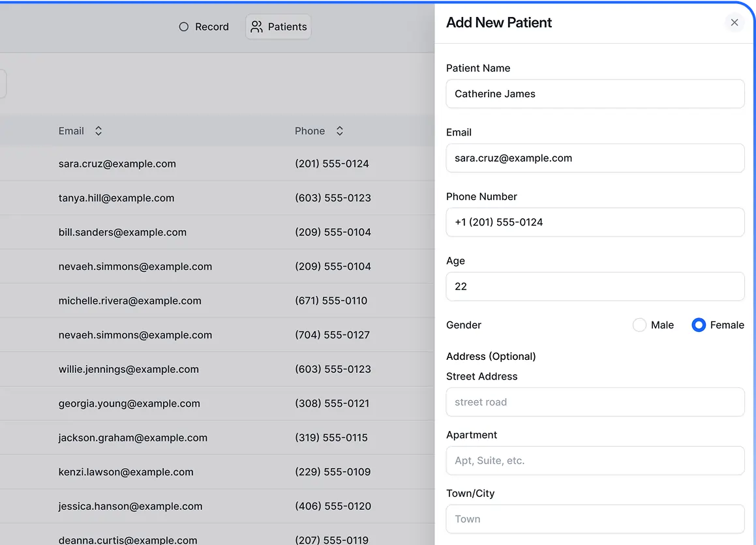This screenshot has height=545, width=756.
Task: Click the Record tab circle icon
Action: [x=184, y=27]
